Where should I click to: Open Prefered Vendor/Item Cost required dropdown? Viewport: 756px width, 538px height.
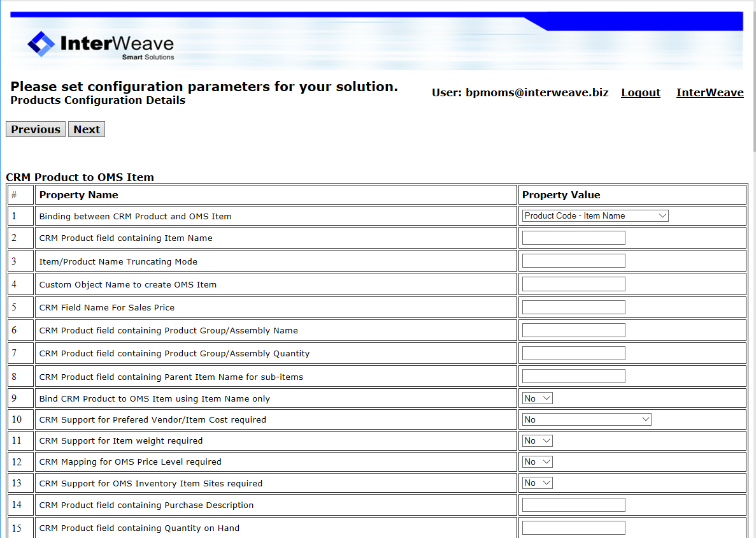click(586, 419)
